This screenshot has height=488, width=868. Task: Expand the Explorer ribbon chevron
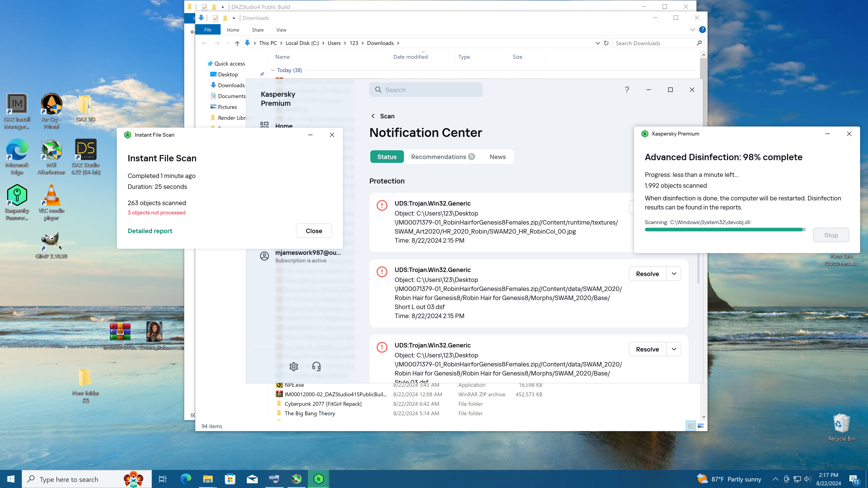click(692, 30)
